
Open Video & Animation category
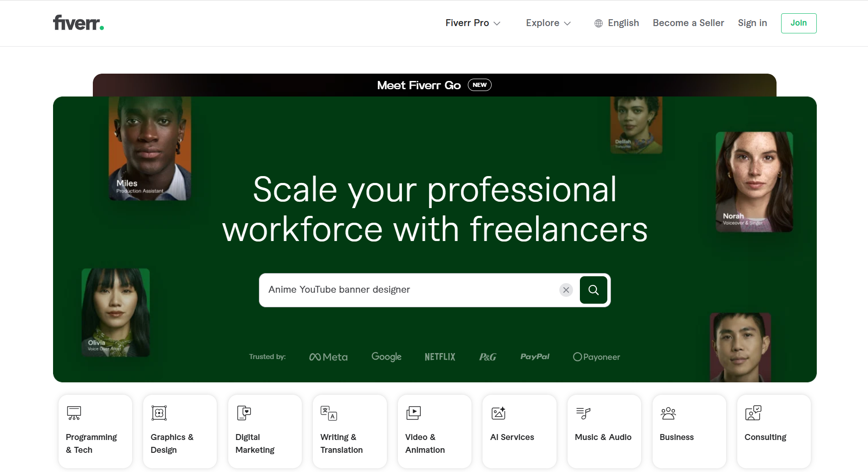pyautogui.click(x=434, y=431)
